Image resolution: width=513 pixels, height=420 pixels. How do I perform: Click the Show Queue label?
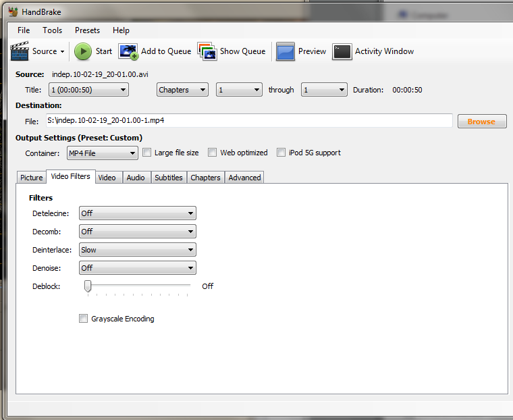pyautogui.click(x=242, y=51)
